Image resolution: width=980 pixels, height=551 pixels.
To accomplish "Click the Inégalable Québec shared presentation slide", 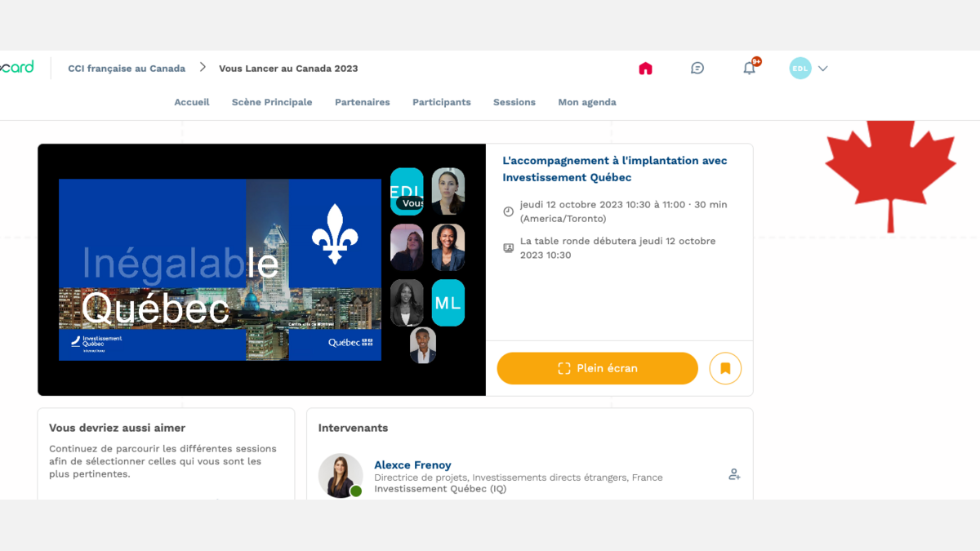I will 220,269.
